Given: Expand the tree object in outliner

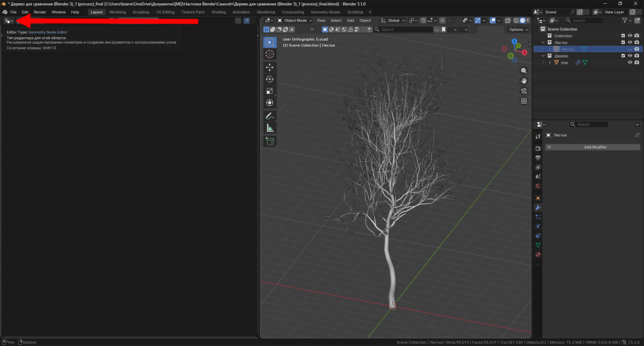Looking at the screenshot, I should click(550, 63).
